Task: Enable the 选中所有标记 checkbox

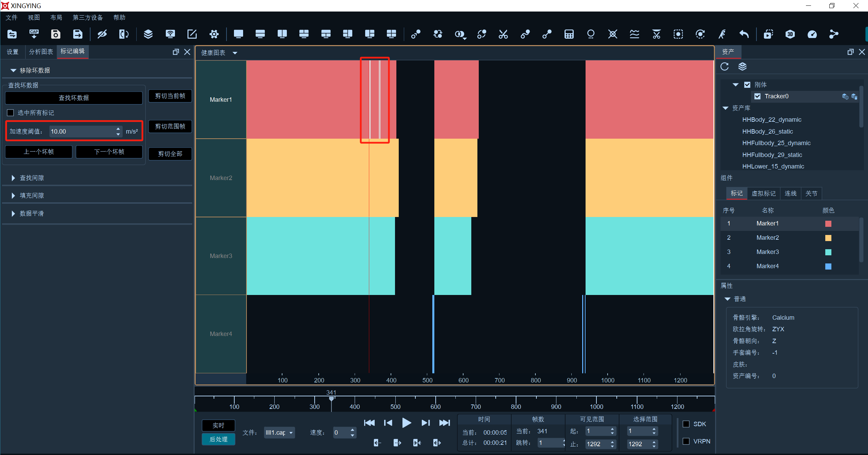Action: (x=11, y=113)
